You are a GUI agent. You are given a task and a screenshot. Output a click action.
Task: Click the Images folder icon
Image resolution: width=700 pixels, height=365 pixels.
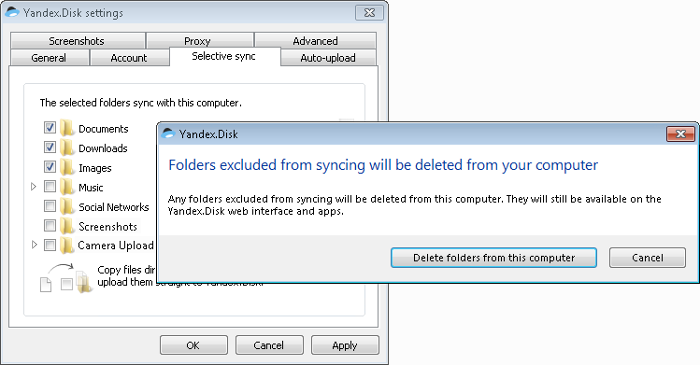pyautogui.click(x=67, y=167)
